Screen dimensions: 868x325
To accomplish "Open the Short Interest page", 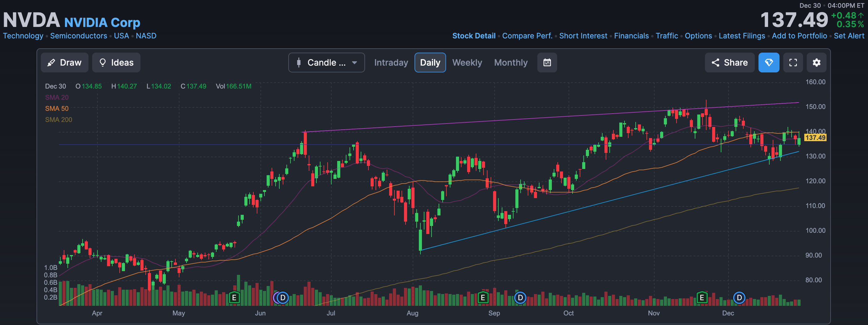I will pyautogui.click(x=583, y=36).
